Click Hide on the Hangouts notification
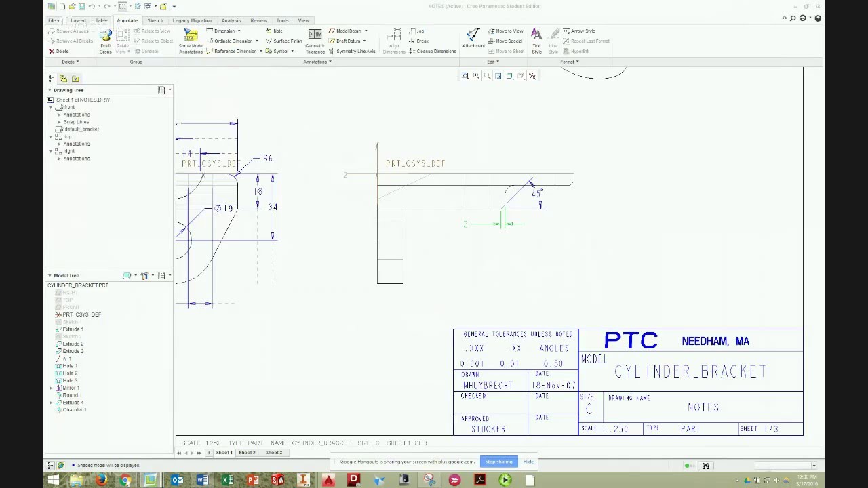Viewport: 868px width, 488px height. (528, 462)
